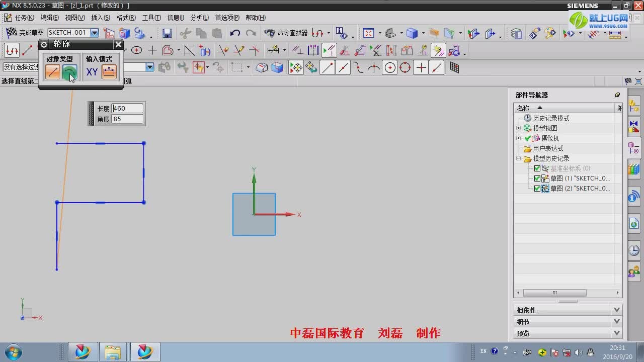Viewport: 644px width, 362px height.
Task: Open the 任务 menu
Action: click(24, 18)
